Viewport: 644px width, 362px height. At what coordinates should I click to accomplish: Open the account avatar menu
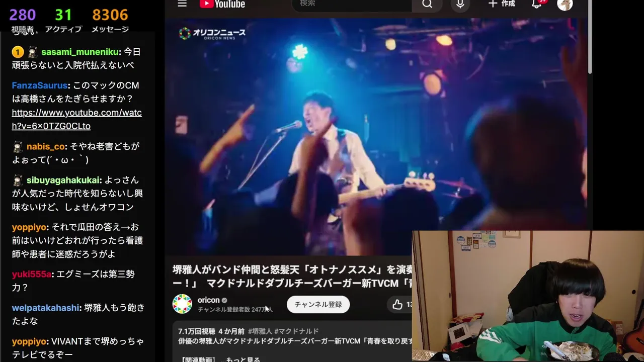(x=565, y=4)
